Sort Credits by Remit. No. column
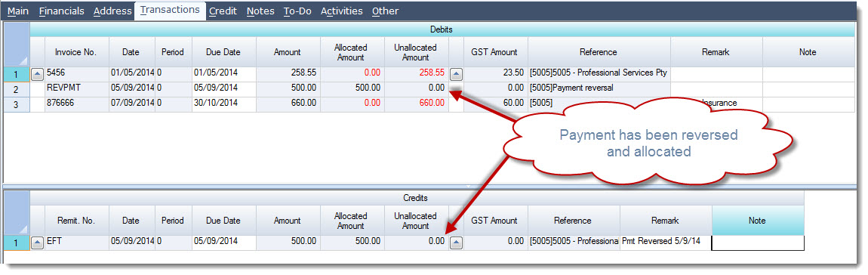The image size is (868, 275). (76, 220)
